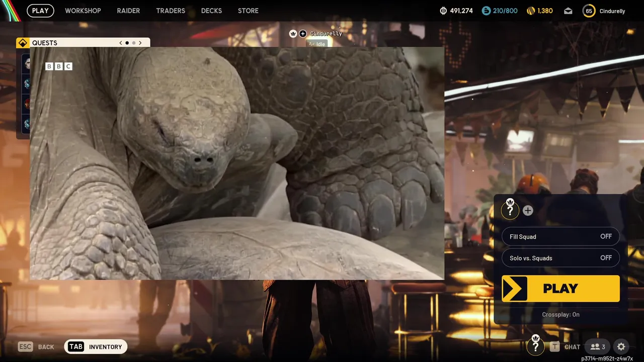Click the squad leader question-mark avatar in play panel
Viewport: 644px width, 362px height.
click(510, 210)
